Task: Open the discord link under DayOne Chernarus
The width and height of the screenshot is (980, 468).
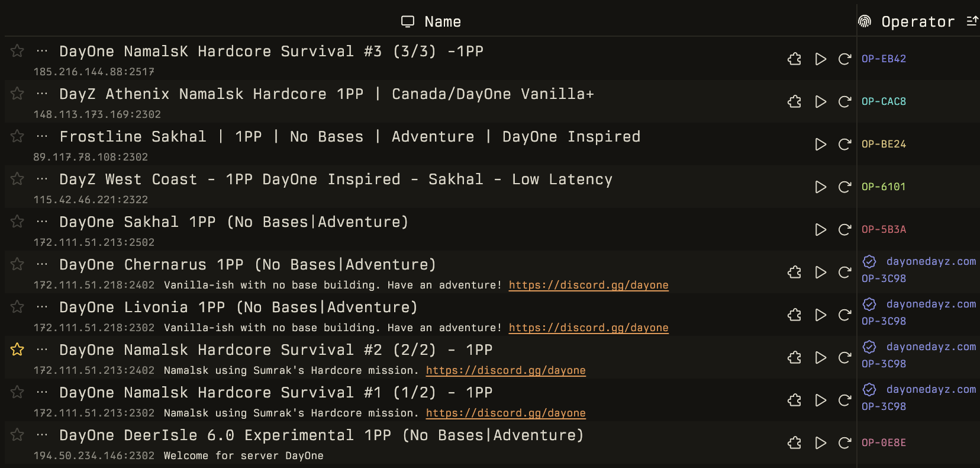Action: point(588,285)
